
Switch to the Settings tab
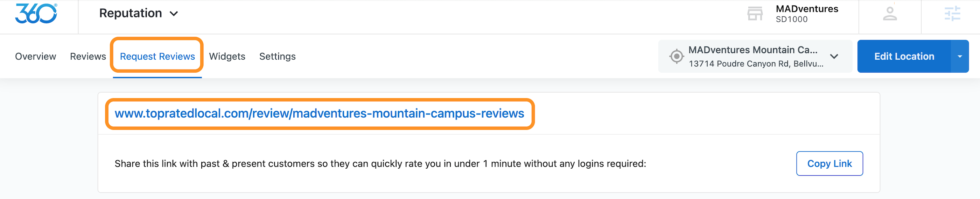[x=277, y=57]
